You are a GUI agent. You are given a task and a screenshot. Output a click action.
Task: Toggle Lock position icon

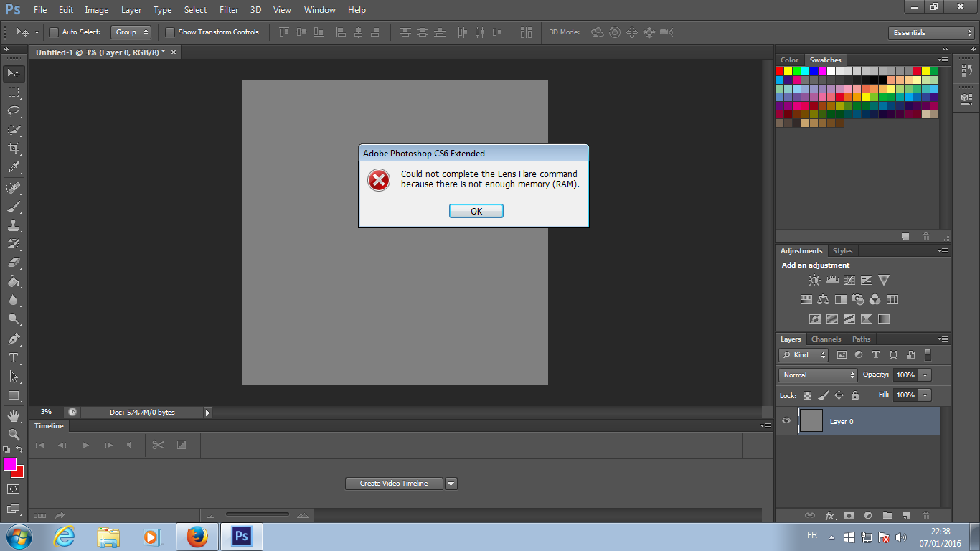[x=839, y=395]
